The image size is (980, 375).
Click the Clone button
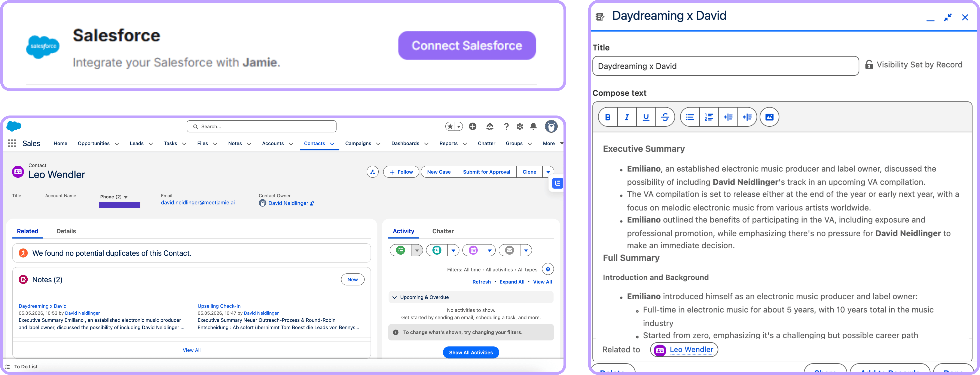tap(529, 172)
